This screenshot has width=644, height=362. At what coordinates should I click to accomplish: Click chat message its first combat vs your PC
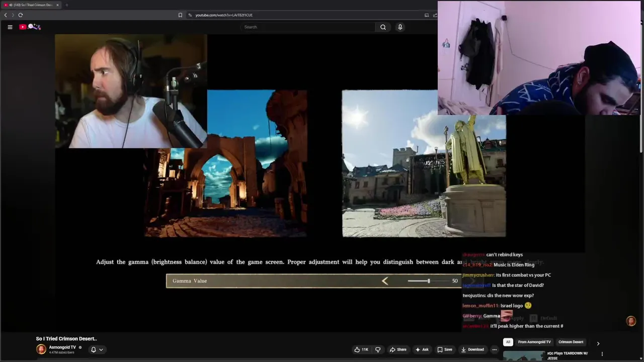coord(523,275)
